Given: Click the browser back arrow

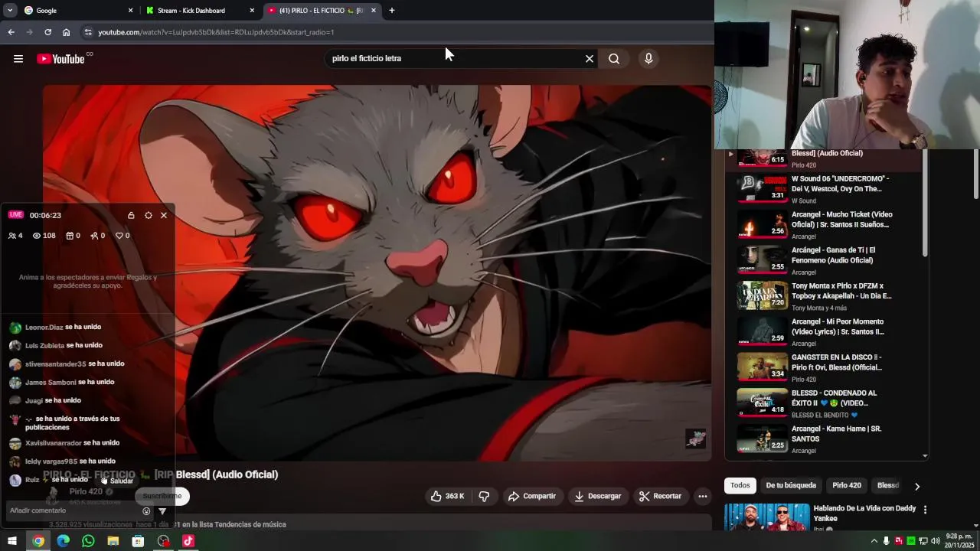Looking at the screenshot, I should pos(11,32).
